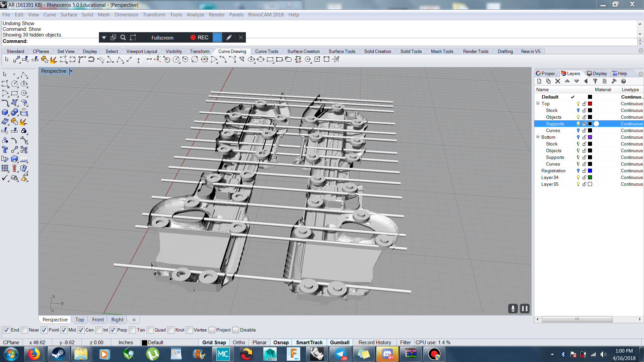Select the Box solid tool in left sidebar
Image resolution: width=644 pixels, height=362 pixels.
click(x=5, y=112)
